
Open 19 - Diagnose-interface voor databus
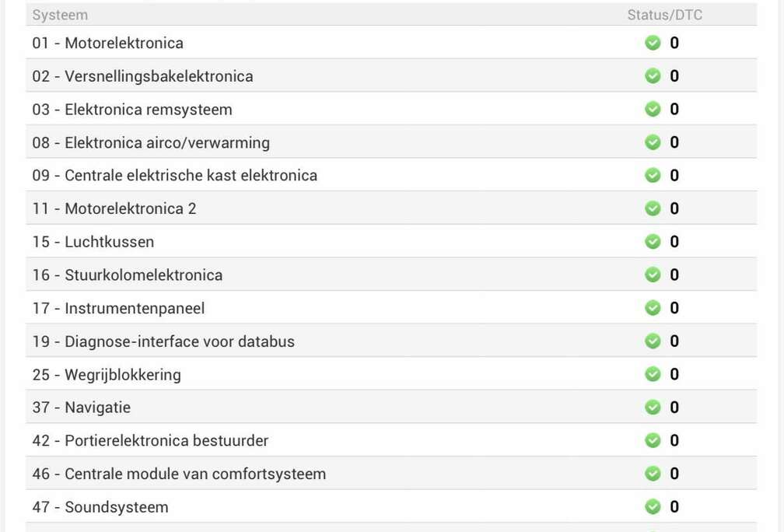[163, 341]
